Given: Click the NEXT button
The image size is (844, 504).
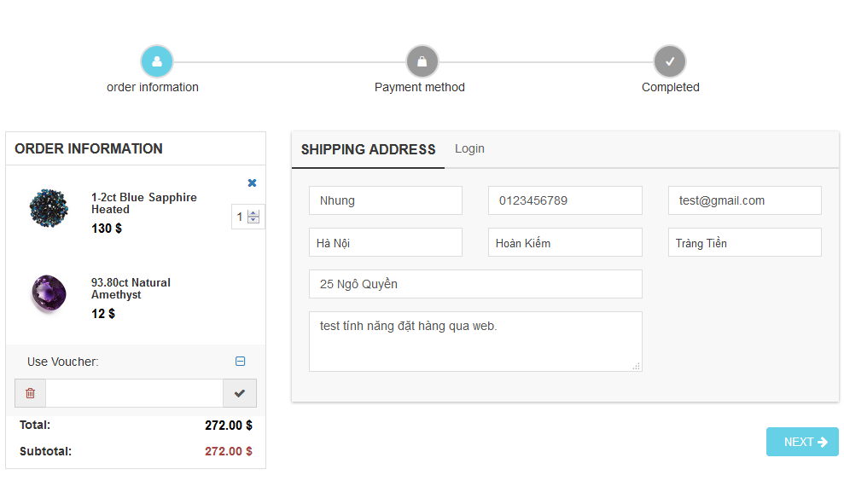Looking at the screenshot, I should tap(802, 442).
